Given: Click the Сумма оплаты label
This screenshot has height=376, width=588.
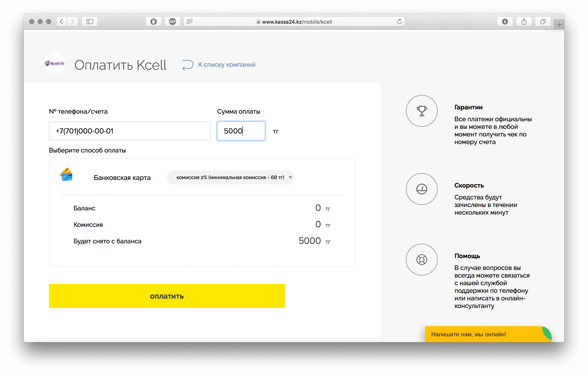Looking at the screenshot, I should point(238,112).
